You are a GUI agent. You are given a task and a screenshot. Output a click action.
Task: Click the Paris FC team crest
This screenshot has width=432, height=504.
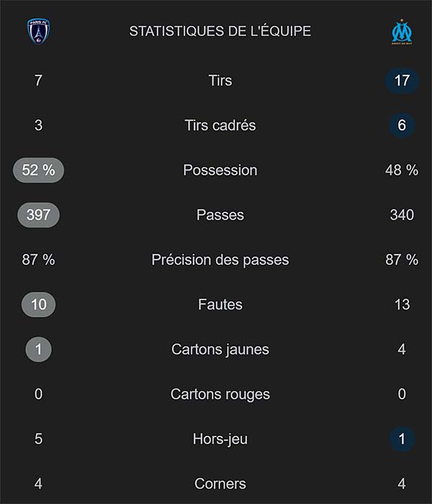39,31
